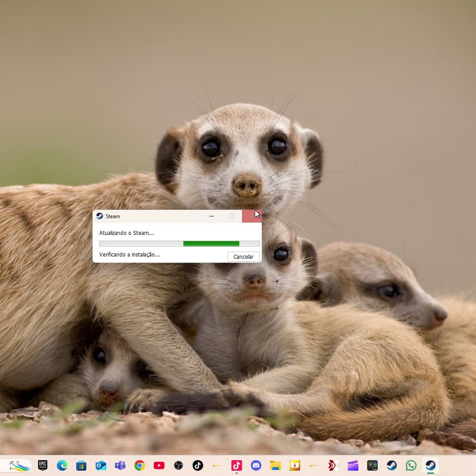Open Outlook from the taskbar
Screen dimensions: 476x476
101,465
